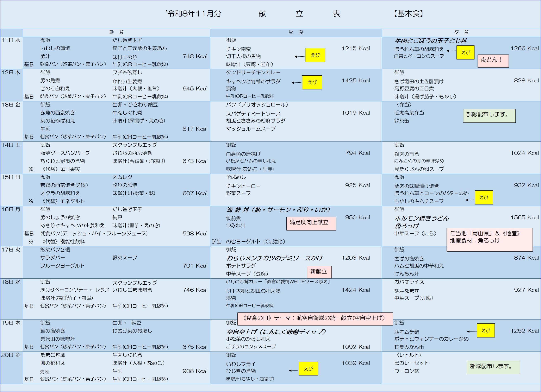This screenshot has height=392, width=541.
Task: Click the 748 Kcal breakfast value
Action: [195, 57]
